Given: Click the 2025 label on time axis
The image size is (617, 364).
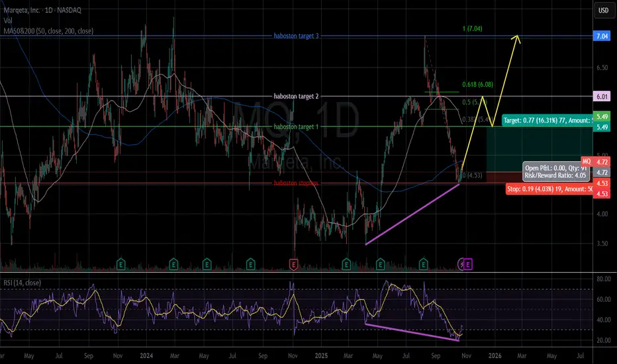Looking at the screenshot, I should (321, 356).
